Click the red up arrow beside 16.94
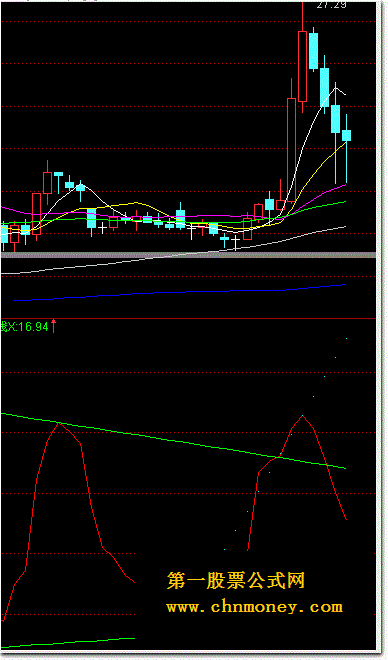 point(53,326)
